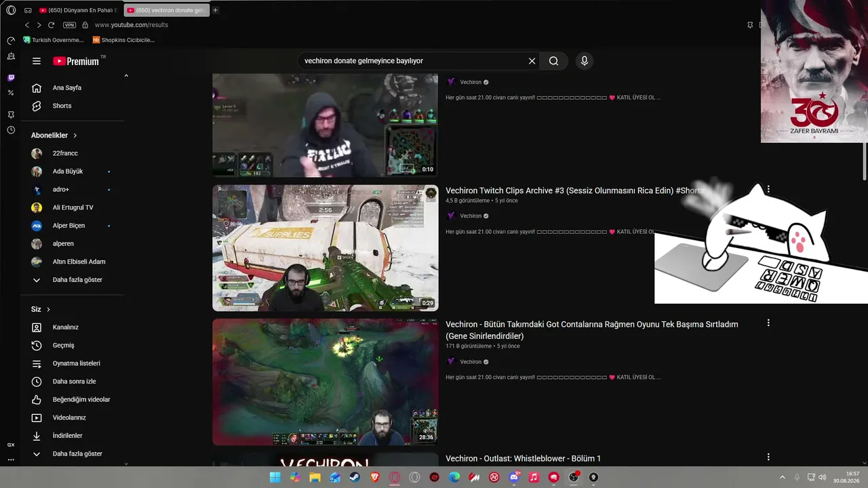Open a new browser tab
Image resolution: width=868 pixels, height=488 pixels.
216,10
